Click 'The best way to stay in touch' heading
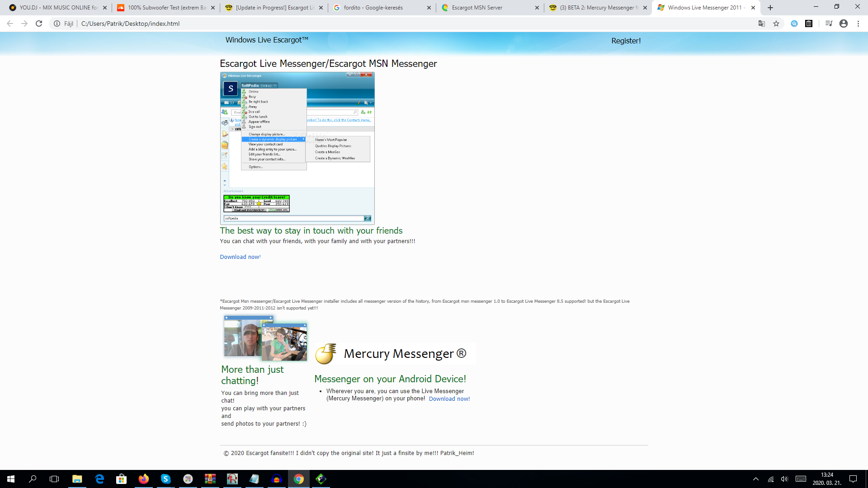Viewport: 868px width, 488px height. [x=311, y=230]
